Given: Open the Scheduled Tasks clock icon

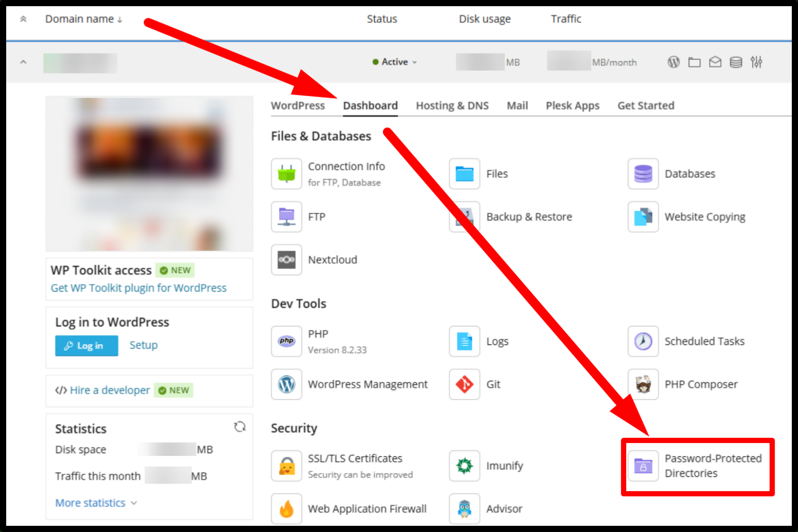Looking at the screenshot, I should coord(643,341).
